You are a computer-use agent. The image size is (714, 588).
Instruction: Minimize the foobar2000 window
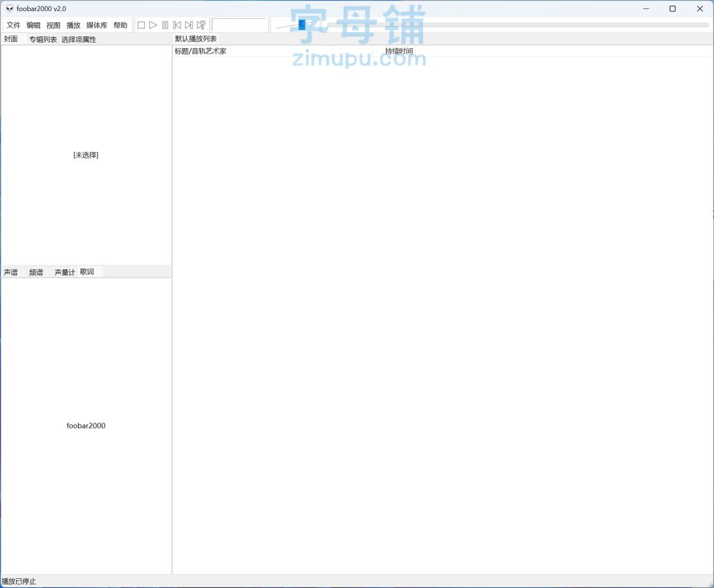pyautogui.click(x=646, y=8)
